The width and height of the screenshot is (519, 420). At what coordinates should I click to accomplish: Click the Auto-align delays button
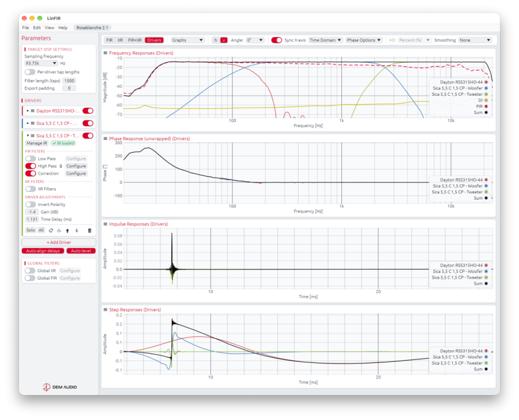43,251
